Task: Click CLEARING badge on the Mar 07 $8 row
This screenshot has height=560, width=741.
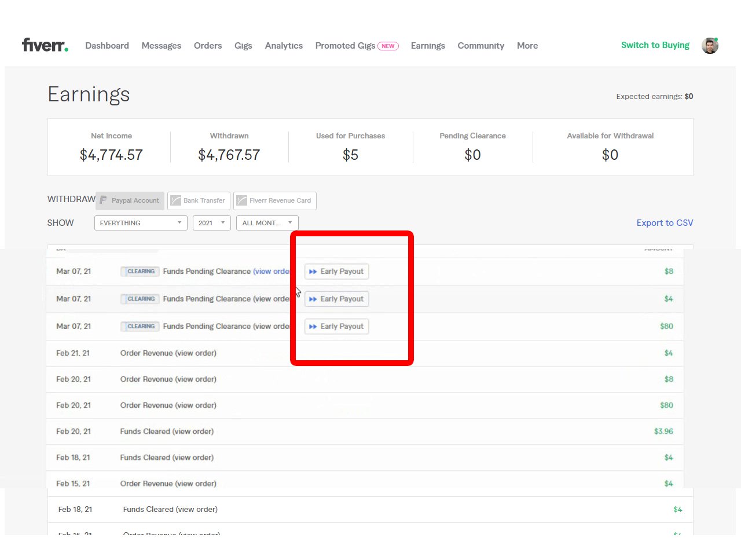Action: click(139, 271)
